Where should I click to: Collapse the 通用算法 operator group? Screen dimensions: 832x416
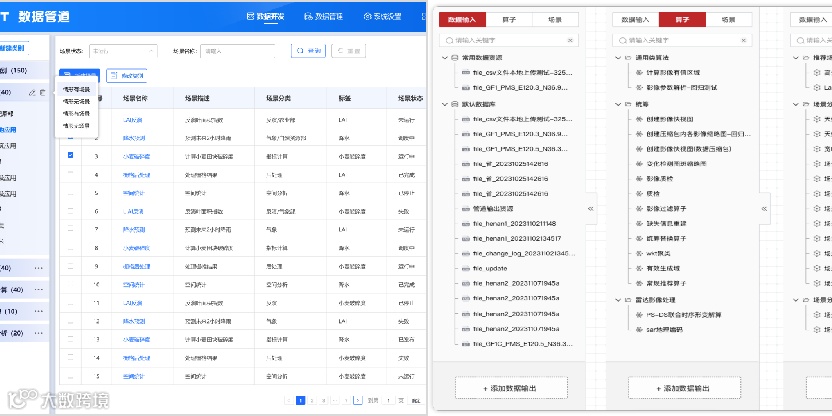618,57
